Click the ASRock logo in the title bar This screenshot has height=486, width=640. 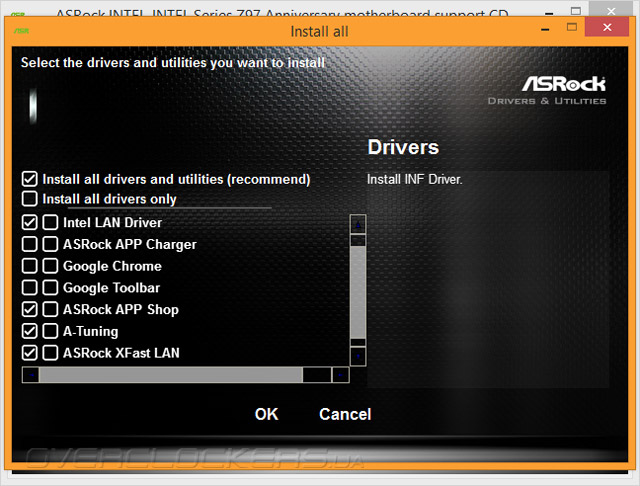[21, 31]
